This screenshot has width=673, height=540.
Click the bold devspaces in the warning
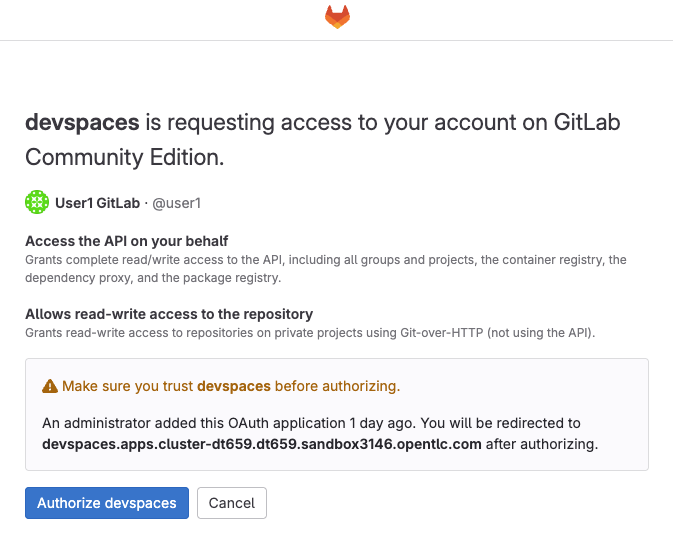point(234,386)
